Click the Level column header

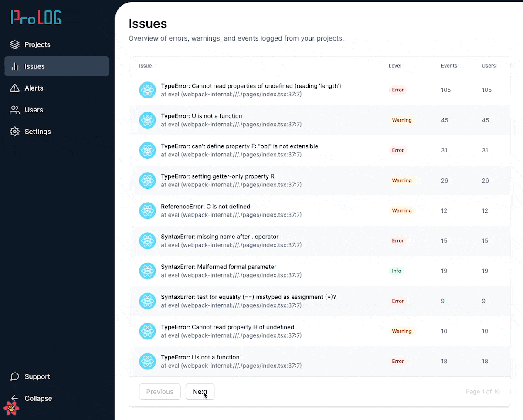(395, 66)
